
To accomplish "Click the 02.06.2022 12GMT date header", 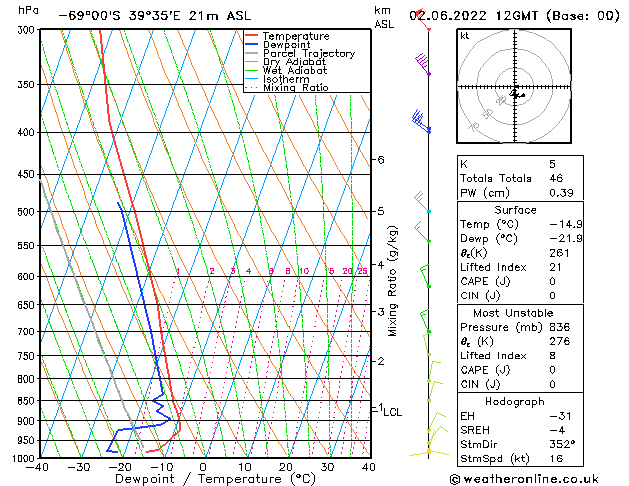I will 473,16.
